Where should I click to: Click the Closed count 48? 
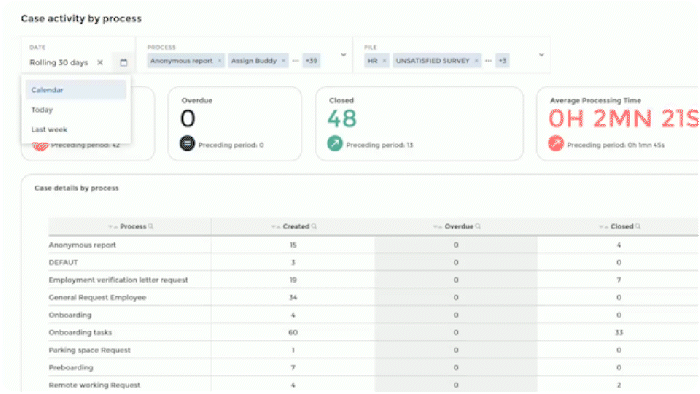(x=342, y=119)
